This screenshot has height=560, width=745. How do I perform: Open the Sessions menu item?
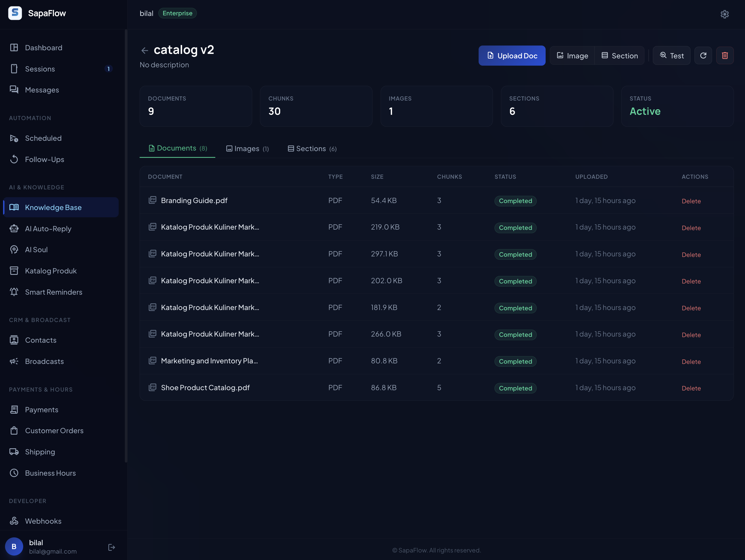tap(40, 69)
